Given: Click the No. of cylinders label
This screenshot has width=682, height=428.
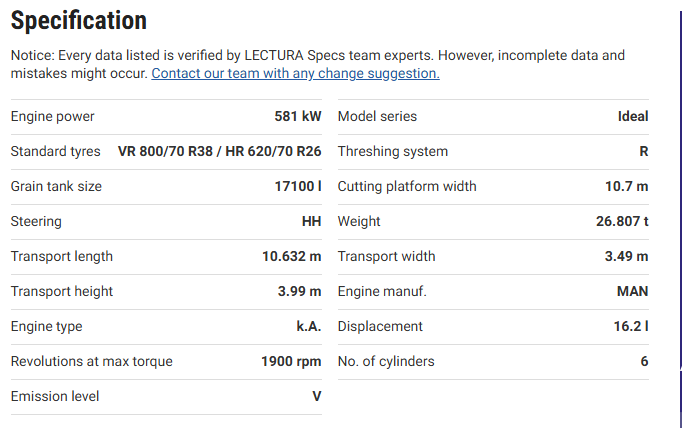Looking at the screenshot, I should [x=386, y=361].
